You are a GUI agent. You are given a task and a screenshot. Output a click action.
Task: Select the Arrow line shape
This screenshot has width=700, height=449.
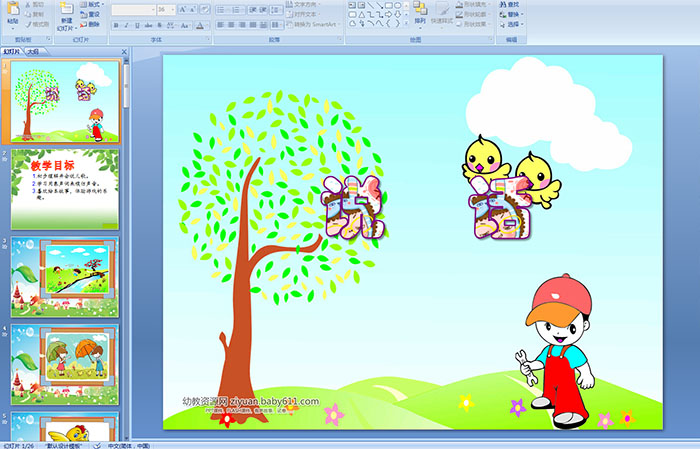coord(379,5)
